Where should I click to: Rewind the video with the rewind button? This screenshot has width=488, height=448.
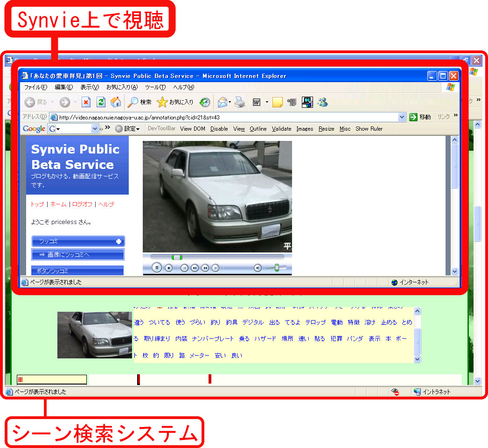point(195,268)
